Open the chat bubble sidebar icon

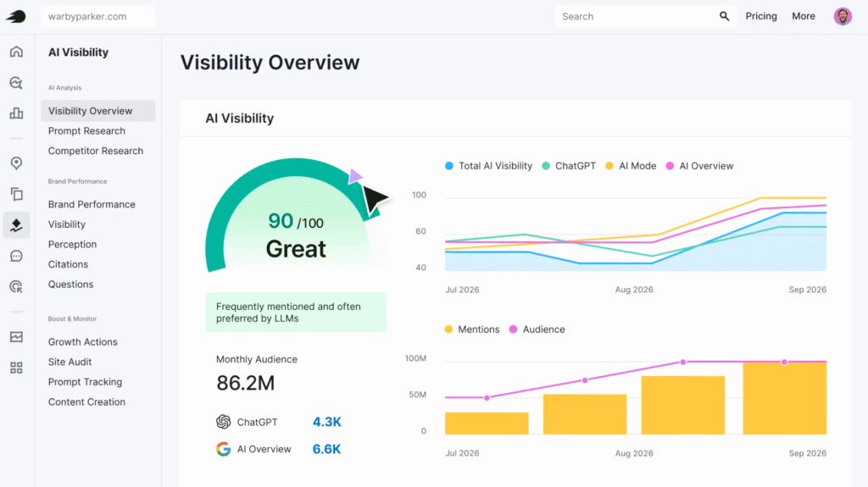[x=16, y=256]
